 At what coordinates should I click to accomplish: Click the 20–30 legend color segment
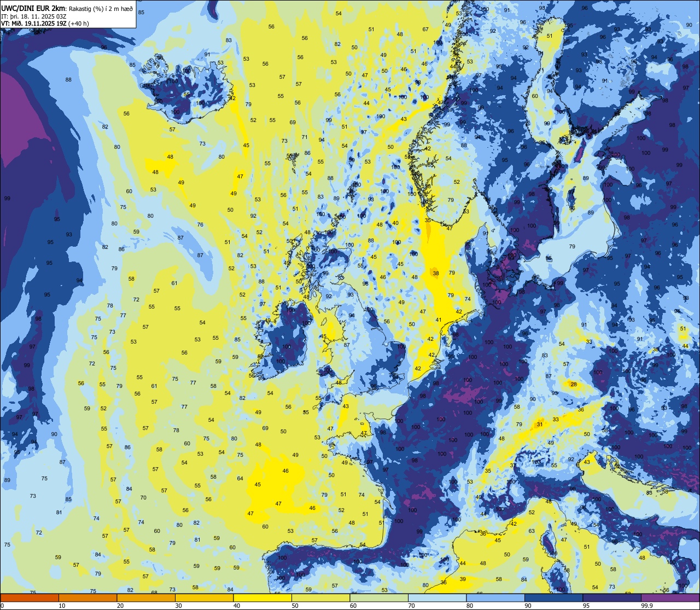[146, 598]
